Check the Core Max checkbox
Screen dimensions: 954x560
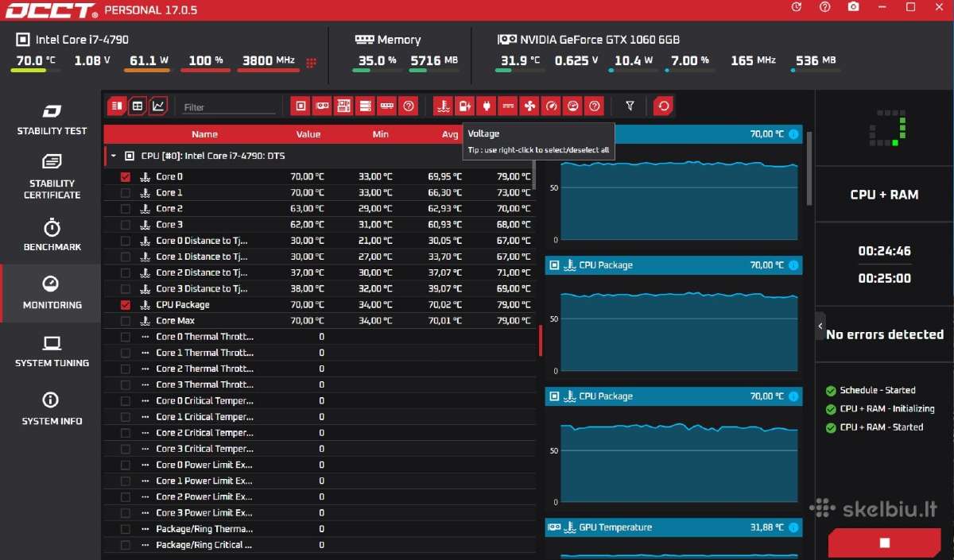(125, 320)
